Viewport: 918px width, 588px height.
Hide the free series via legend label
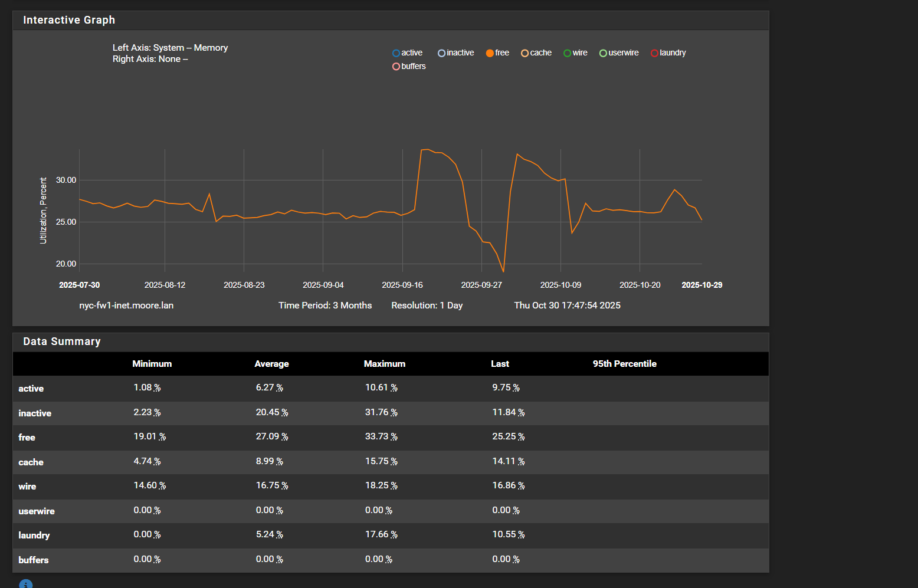(502, 52)
